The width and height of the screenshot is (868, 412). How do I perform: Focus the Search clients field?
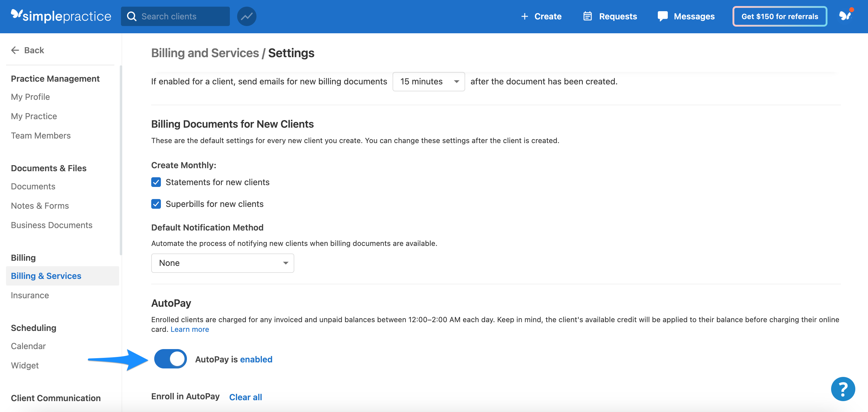click(175, 16)
